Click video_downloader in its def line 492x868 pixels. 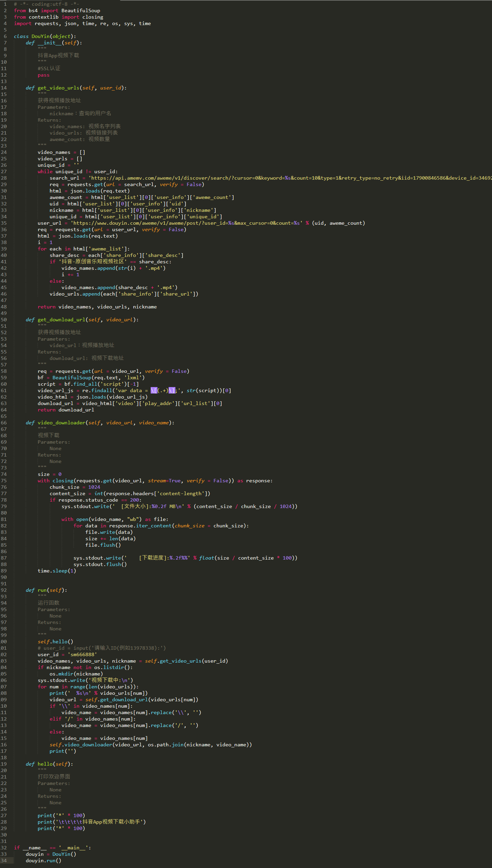point(61,423)
